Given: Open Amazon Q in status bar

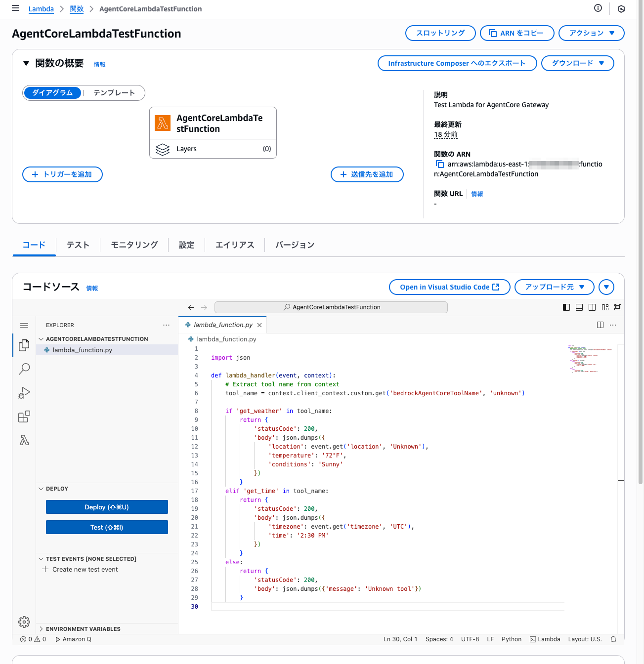Looking at the screenshot, I should (73, 639).
